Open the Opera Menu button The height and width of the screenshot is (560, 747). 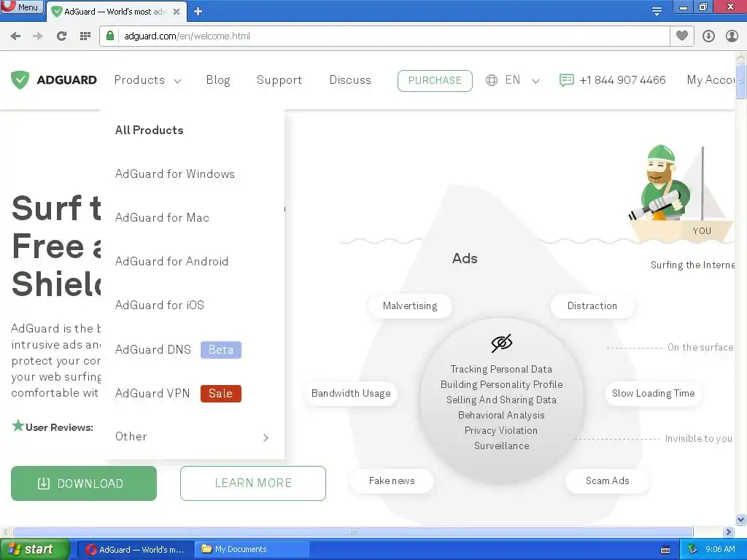tap(22, 7)
